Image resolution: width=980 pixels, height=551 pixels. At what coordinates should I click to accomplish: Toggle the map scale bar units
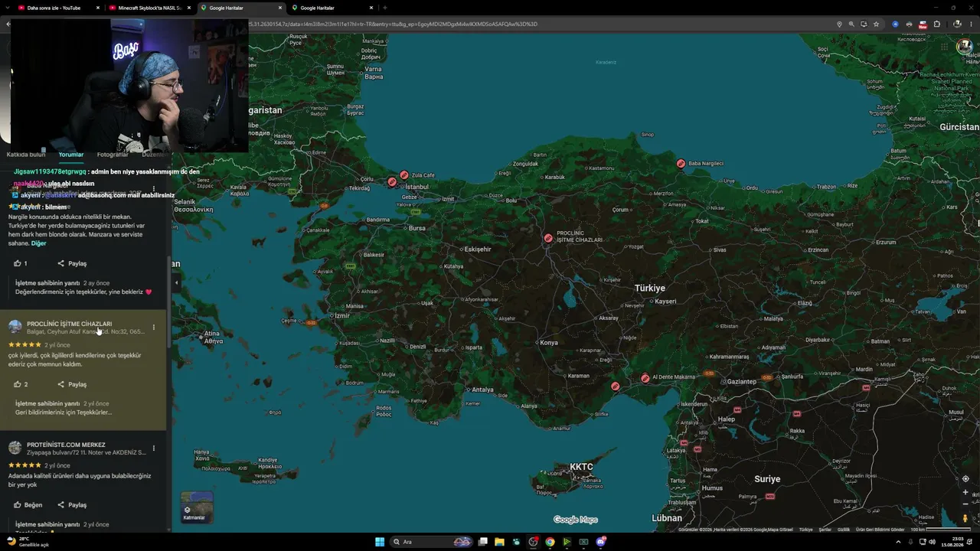tap(940, 530)
